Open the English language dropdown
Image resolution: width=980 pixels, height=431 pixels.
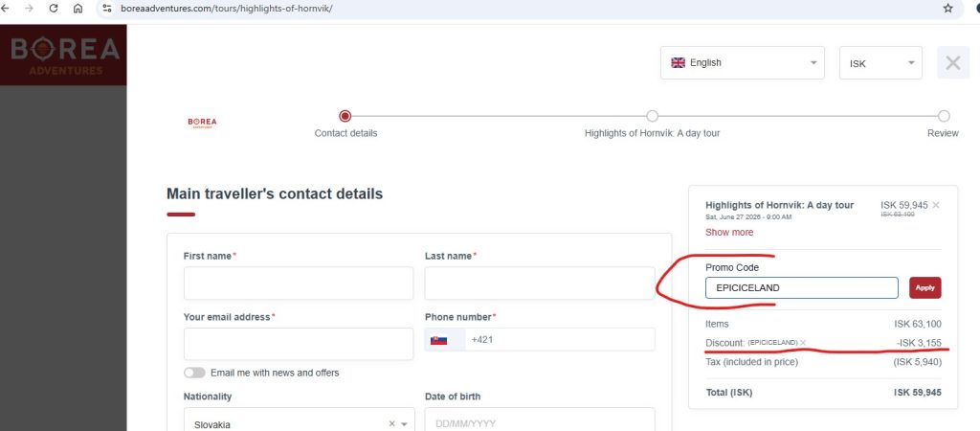[742, 63]
